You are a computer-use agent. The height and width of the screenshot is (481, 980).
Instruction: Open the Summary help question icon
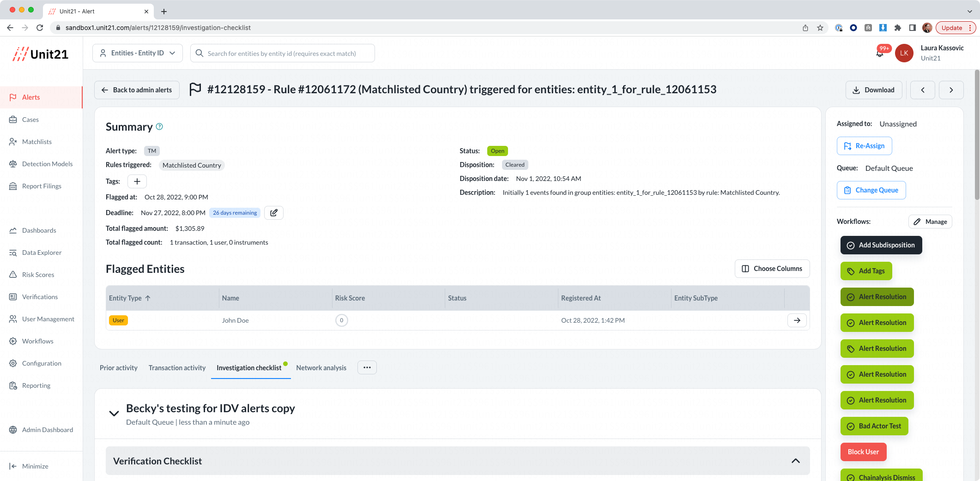(159, 126)
